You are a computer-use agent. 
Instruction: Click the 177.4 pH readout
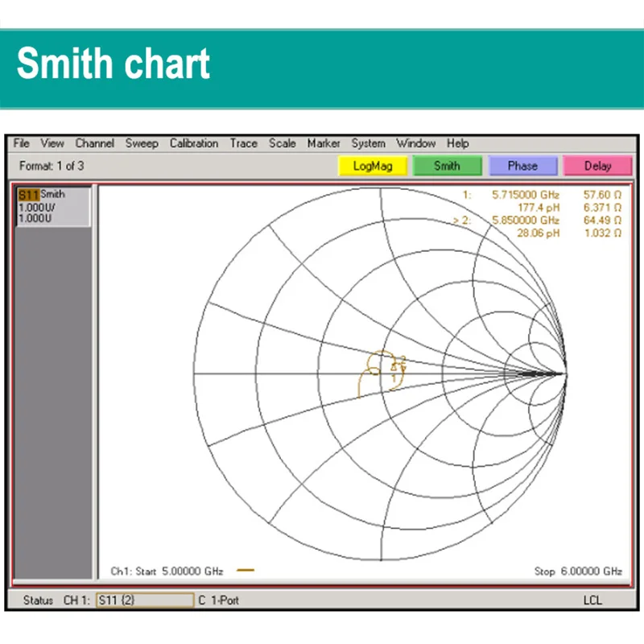[x=539, y=208]
